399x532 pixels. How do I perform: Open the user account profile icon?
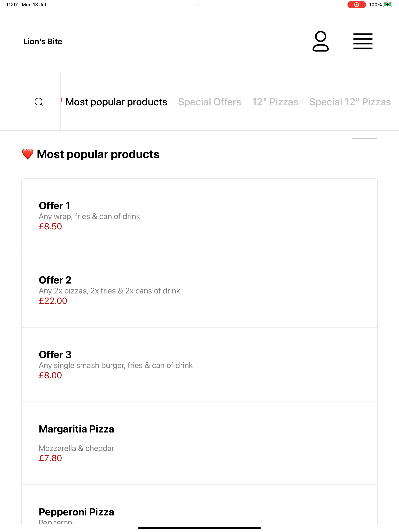320,41
